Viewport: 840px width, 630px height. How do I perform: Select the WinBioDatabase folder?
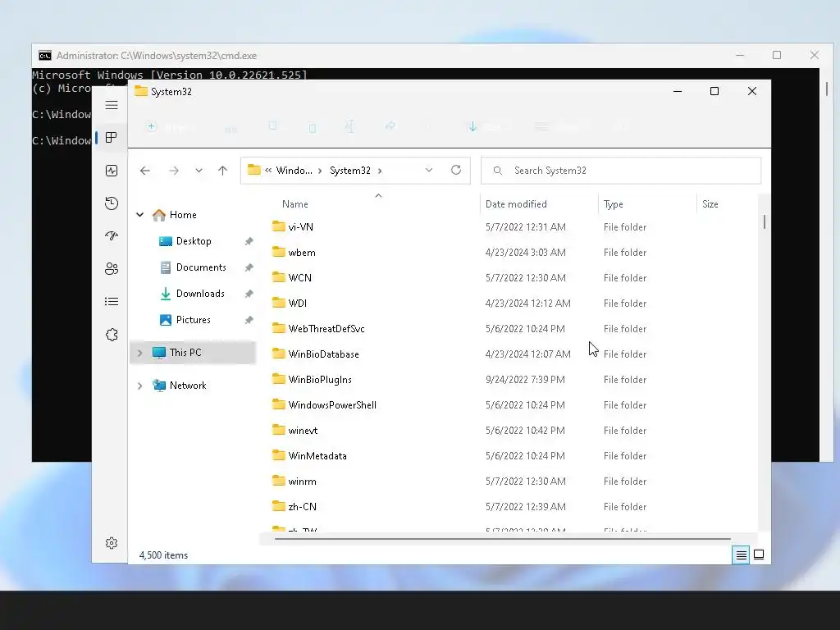click(x=323, y=354)
